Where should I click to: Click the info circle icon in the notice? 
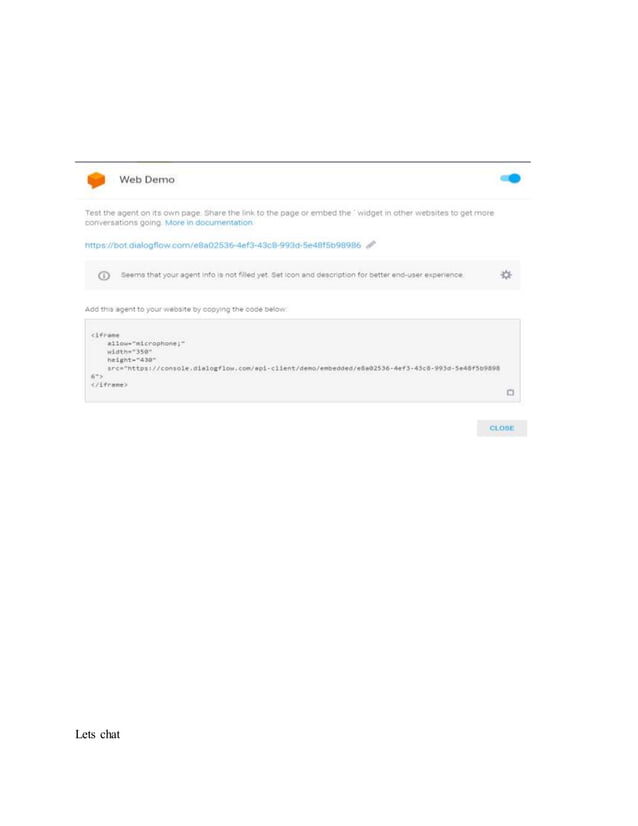tap(104, 276)
